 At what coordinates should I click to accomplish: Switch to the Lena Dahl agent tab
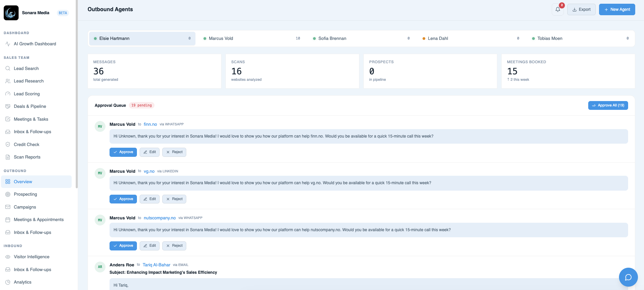(x=471, y=39)
